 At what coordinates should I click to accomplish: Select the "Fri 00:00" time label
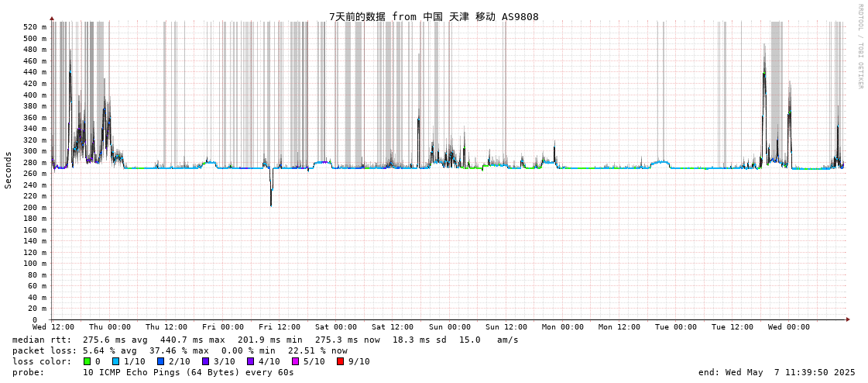tap(223, 327)
